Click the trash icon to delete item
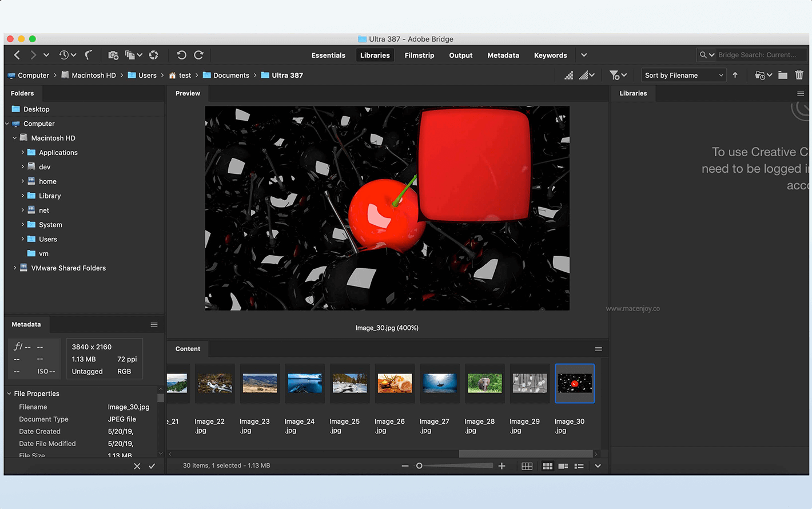The image size is (812, 509). (799, 75)
